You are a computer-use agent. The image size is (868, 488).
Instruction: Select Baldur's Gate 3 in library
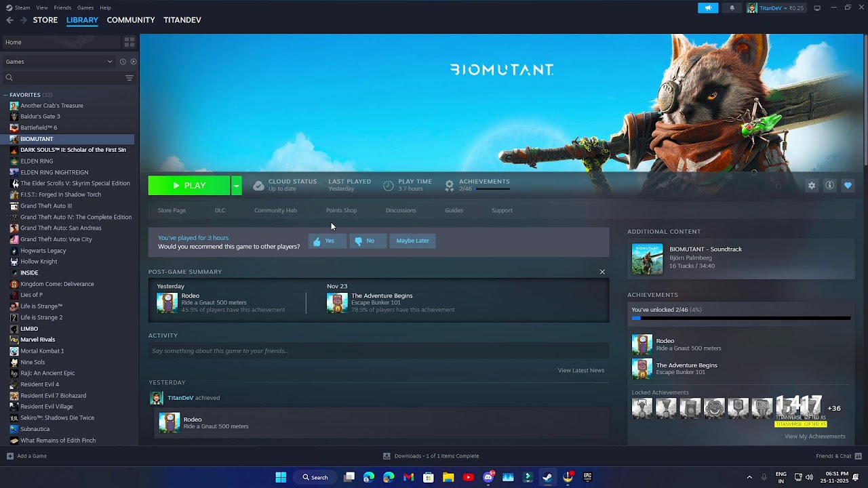coord(40,117)
